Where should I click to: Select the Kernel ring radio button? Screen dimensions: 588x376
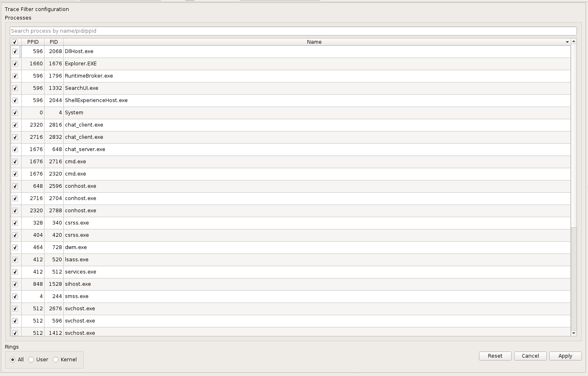tap(56, 360)
